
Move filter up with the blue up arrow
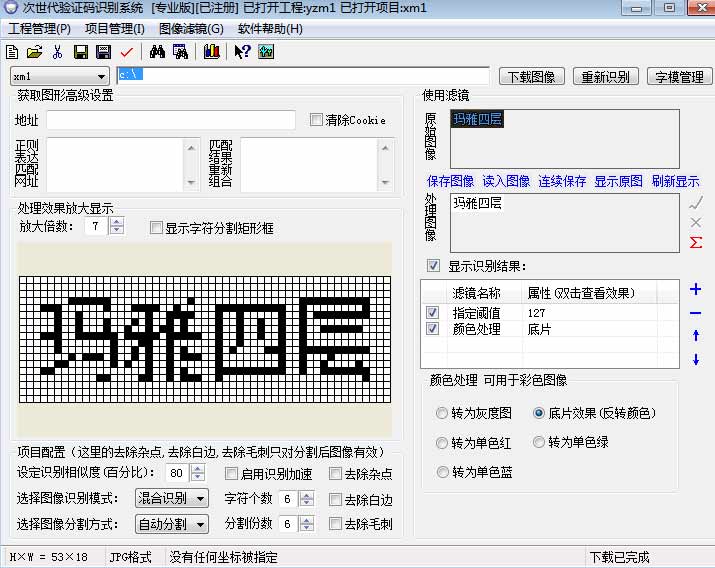click(696, 336)
